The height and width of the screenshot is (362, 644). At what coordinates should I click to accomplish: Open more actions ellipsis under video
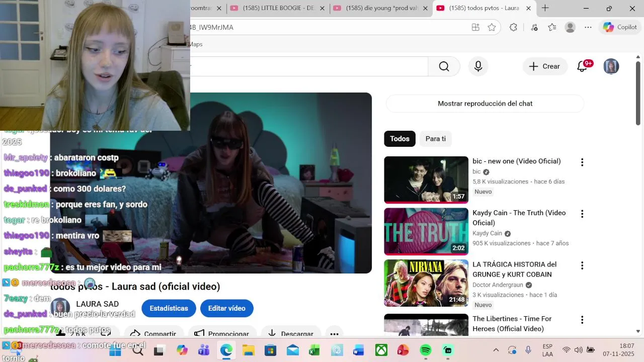pos(334,333)
